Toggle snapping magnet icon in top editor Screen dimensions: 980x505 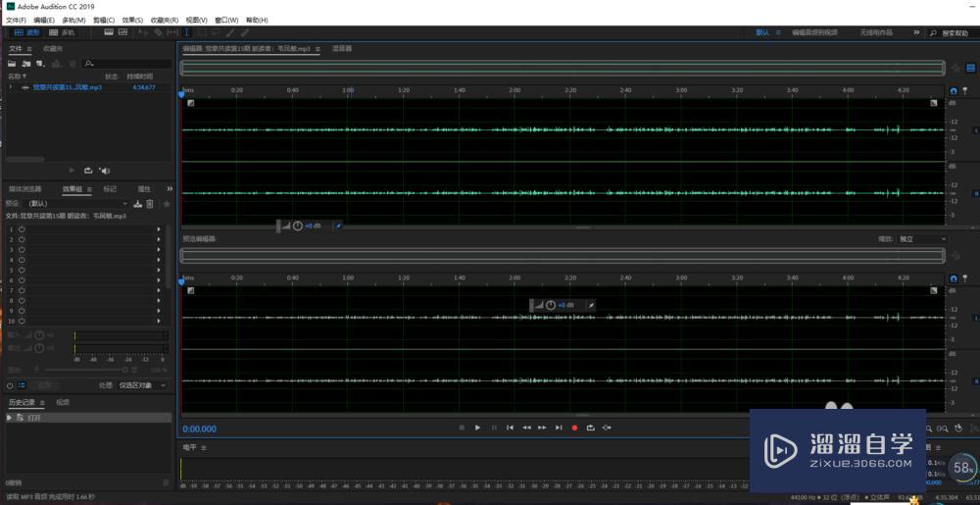[954, 90]
